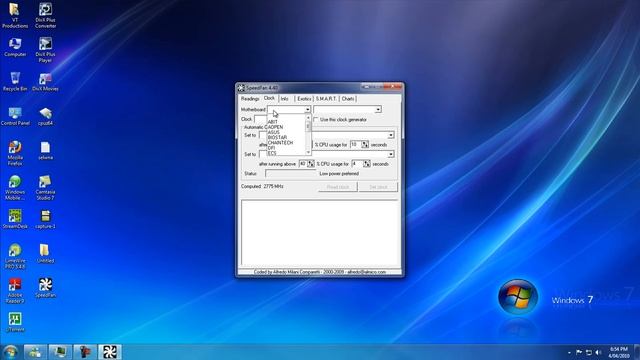Click the 40 % CPU usage spinner
The height and width of the screenshot is (360, 640).
click(x=311, y=164)
